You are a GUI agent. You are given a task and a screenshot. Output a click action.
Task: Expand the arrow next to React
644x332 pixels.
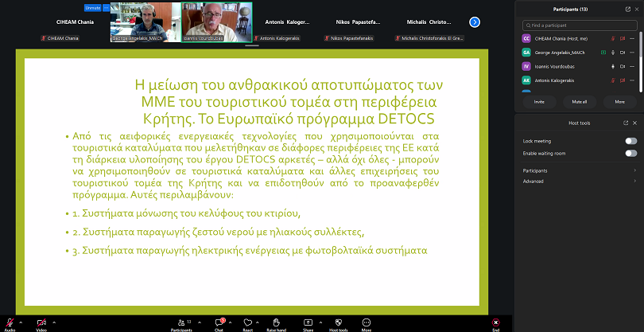tap(258, 322)
